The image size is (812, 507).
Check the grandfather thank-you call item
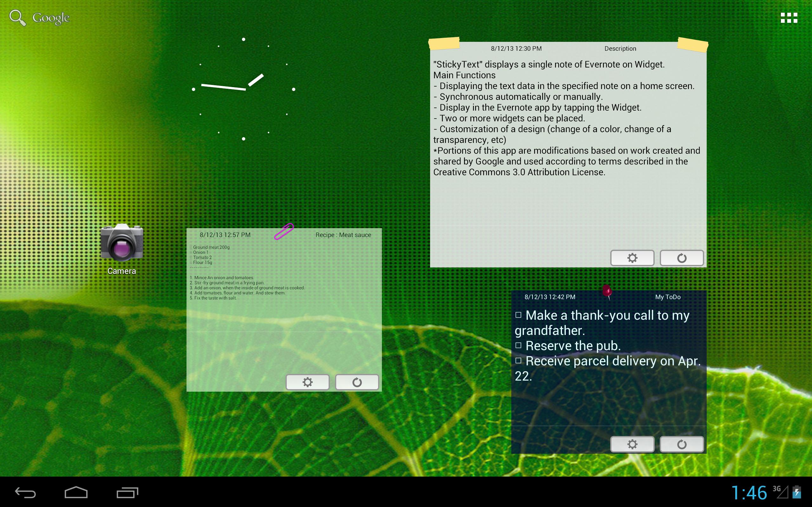pyautogui.click(x=518, y=315)
